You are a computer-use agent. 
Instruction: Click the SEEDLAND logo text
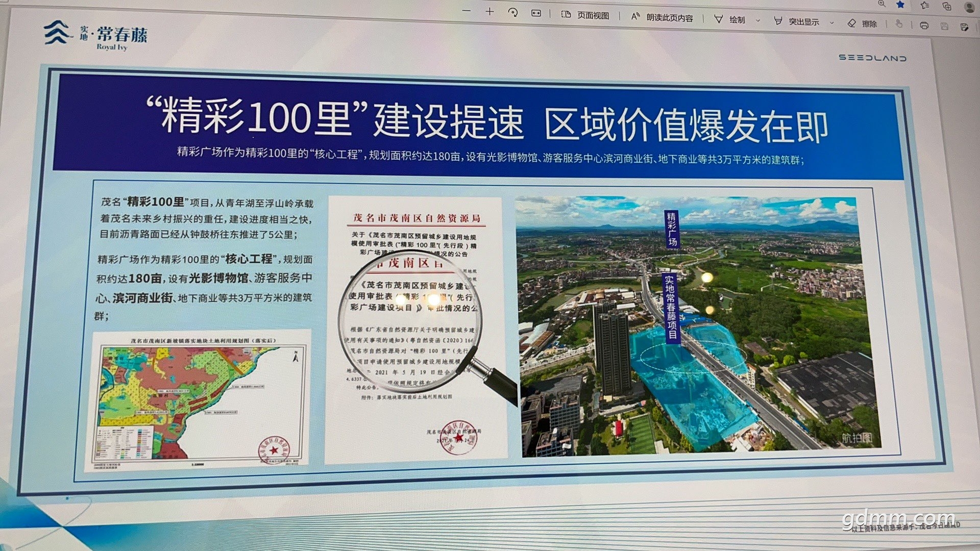[x=872, y=58]
